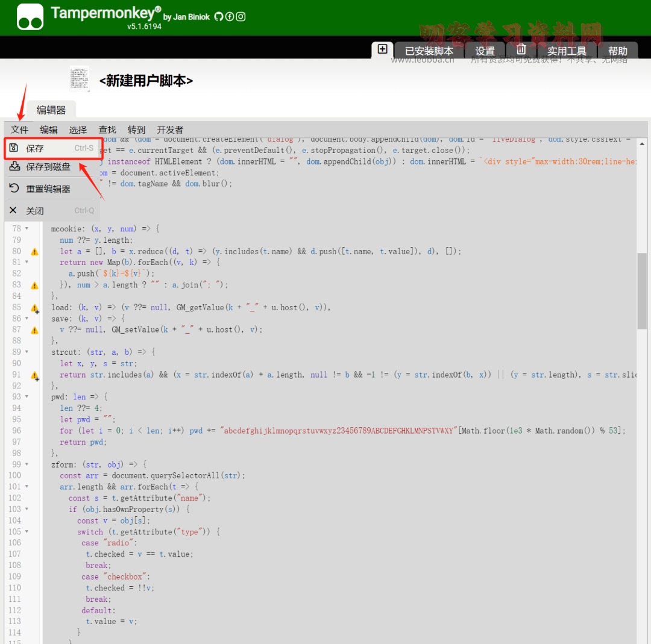Fold the switch block at line 105
Image resolution: width=651 pixels, height=644 pixels.
[27, 532]
